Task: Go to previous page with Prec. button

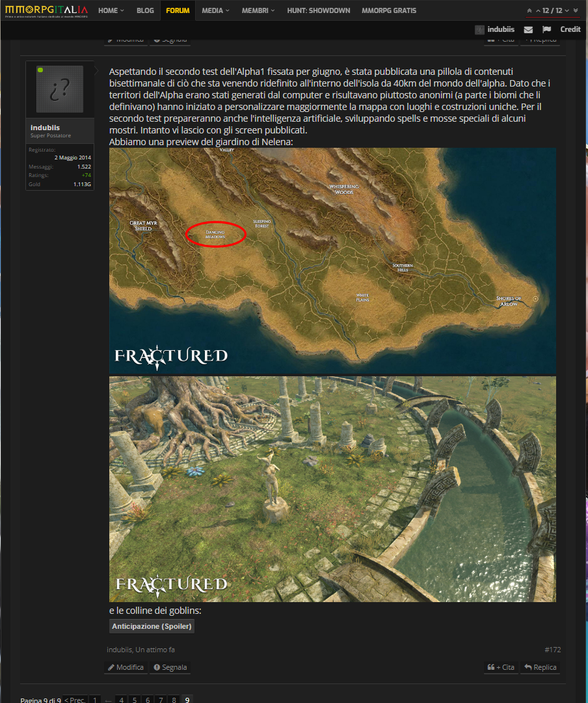Action: (x=75, y=700)
